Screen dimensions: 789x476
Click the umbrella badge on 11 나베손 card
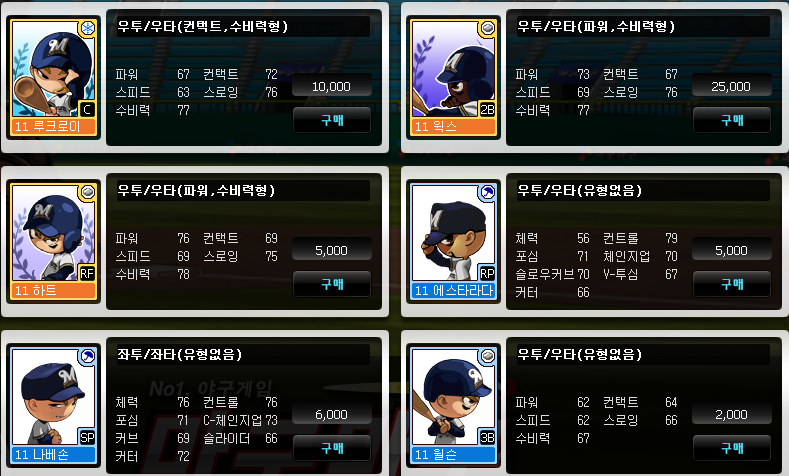tap(88, 356)
